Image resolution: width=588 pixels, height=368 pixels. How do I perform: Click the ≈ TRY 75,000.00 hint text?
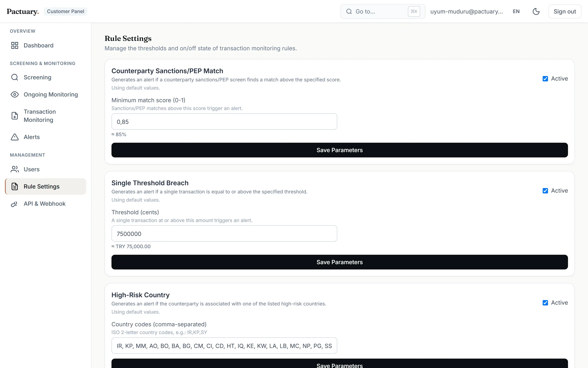click(x=131, y=246)
